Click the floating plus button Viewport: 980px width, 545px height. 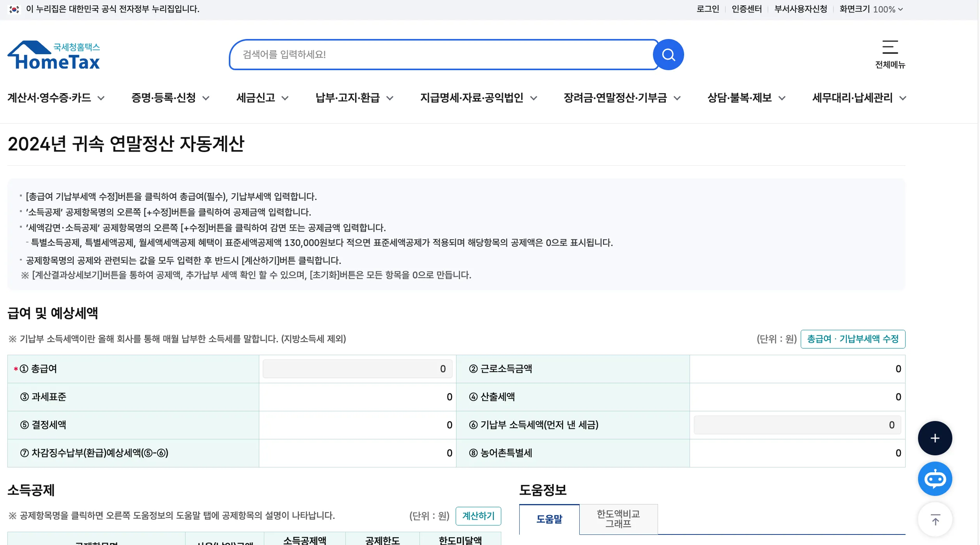point(935,438)
